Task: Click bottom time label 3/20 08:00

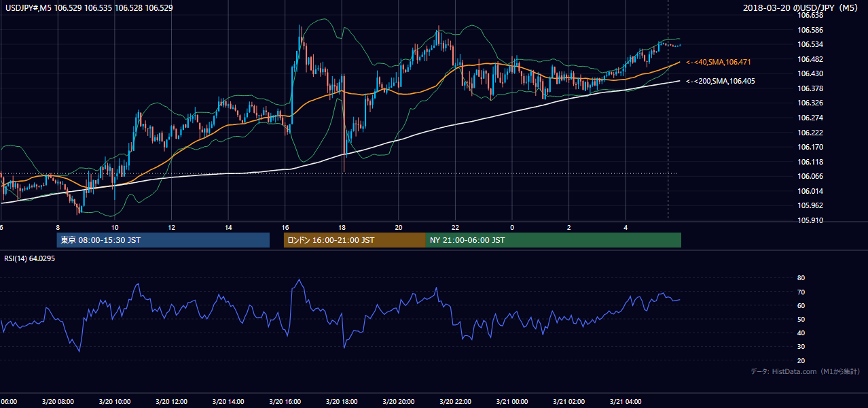Action: pyautogui.click(x=57, y=402)
